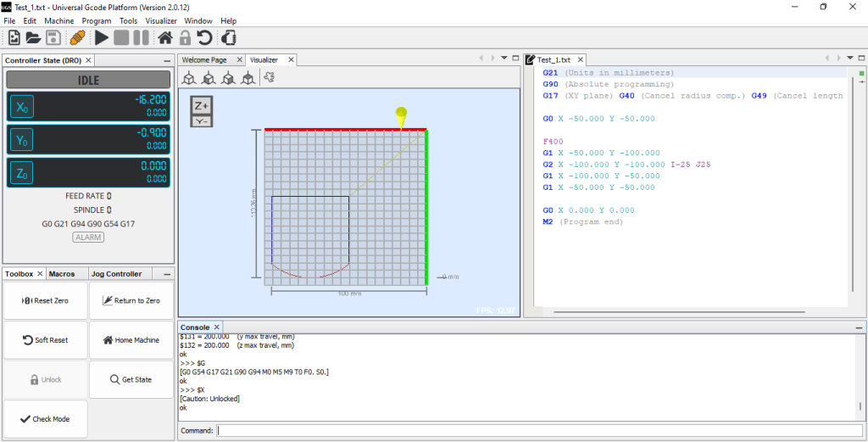Minimize the Console panel
The height and width of the screenshot is (442, 868).
click(860, 328)
